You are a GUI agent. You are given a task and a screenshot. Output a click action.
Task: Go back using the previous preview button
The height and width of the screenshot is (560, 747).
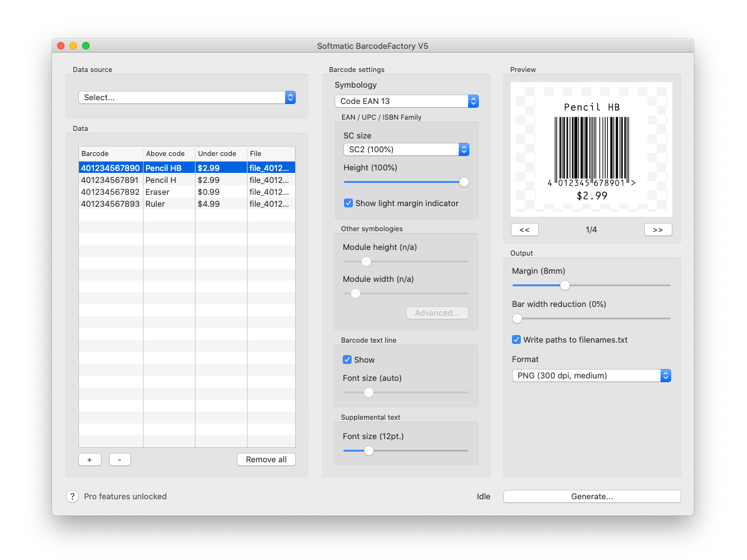[x=525, y=229]
